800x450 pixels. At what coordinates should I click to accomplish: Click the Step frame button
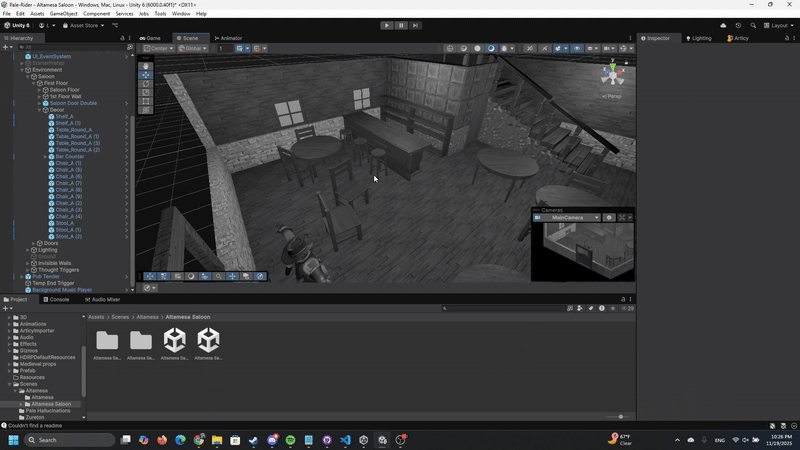pyautogui.click(x=415, y=25)
